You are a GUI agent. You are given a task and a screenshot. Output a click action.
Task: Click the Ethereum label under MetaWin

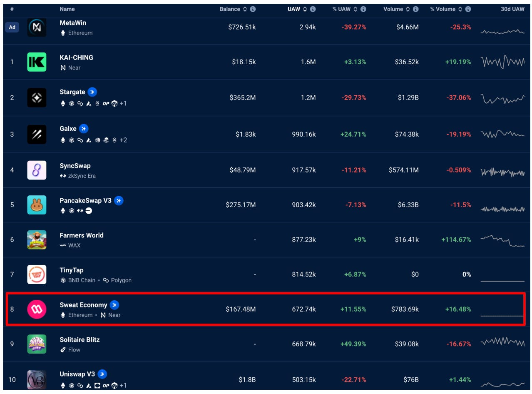80,32
